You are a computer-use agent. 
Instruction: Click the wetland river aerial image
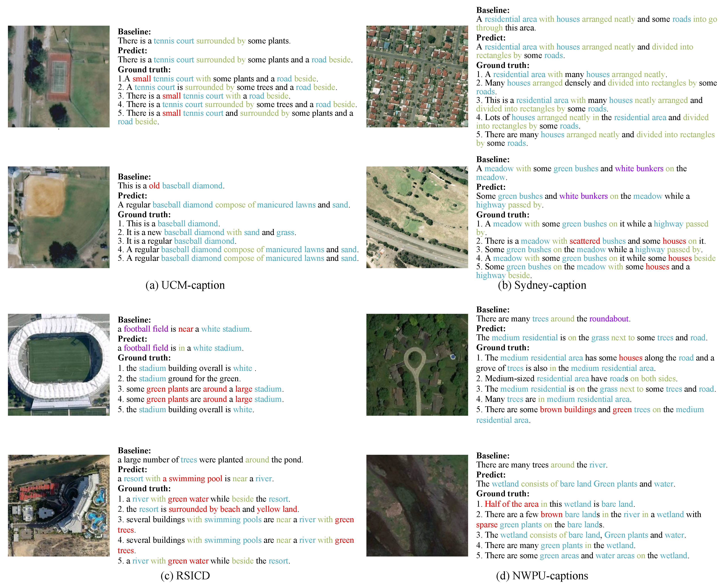(417, 505)
